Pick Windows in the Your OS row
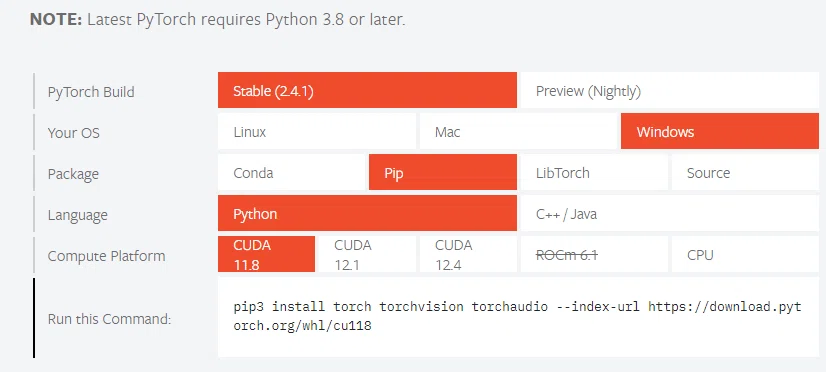 tap(720, 132)
